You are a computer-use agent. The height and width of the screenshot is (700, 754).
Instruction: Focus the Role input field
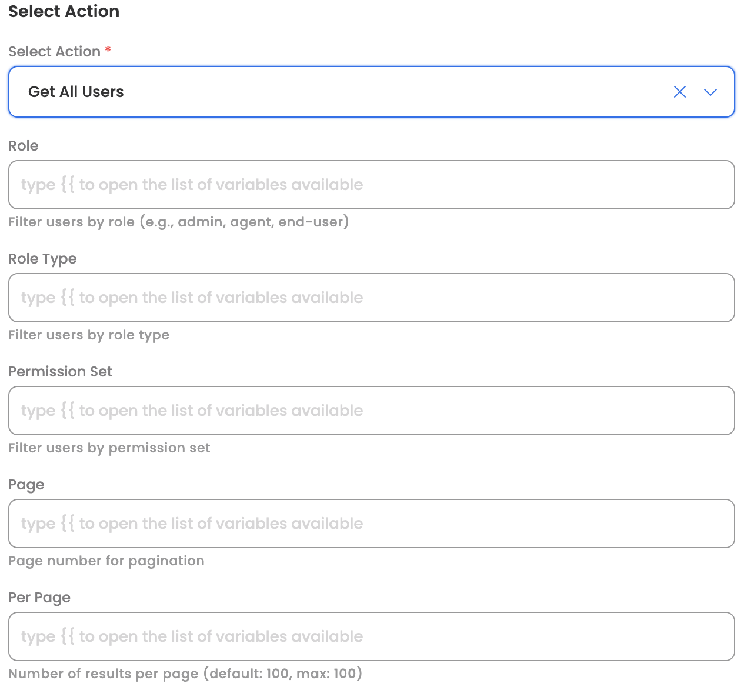371,185
